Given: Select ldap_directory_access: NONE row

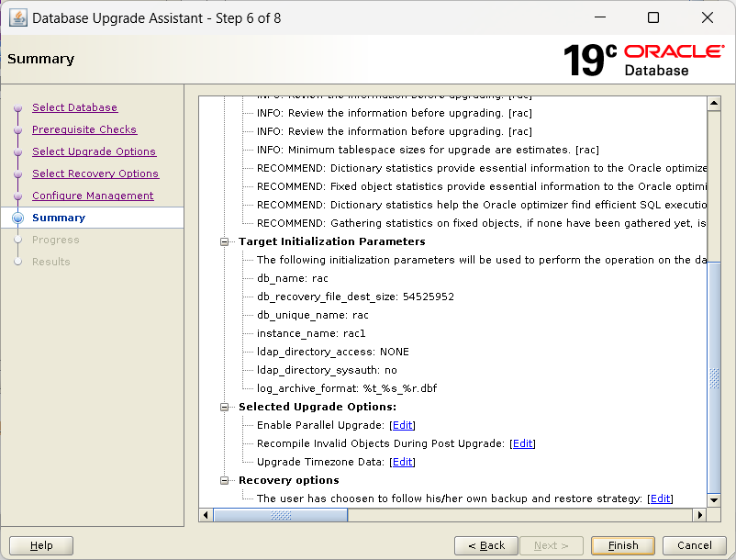Looking at the screenshot, I should (333, 352).
